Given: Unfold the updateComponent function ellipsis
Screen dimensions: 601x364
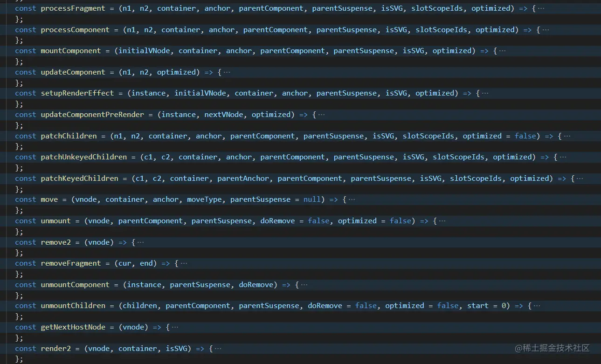Looking at the screenshot, I should (226, 72).
